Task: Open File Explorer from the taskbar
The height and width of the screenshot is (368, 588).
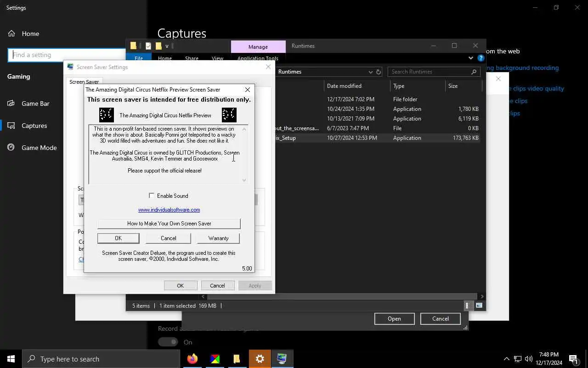Action: [x=237, y=359]
